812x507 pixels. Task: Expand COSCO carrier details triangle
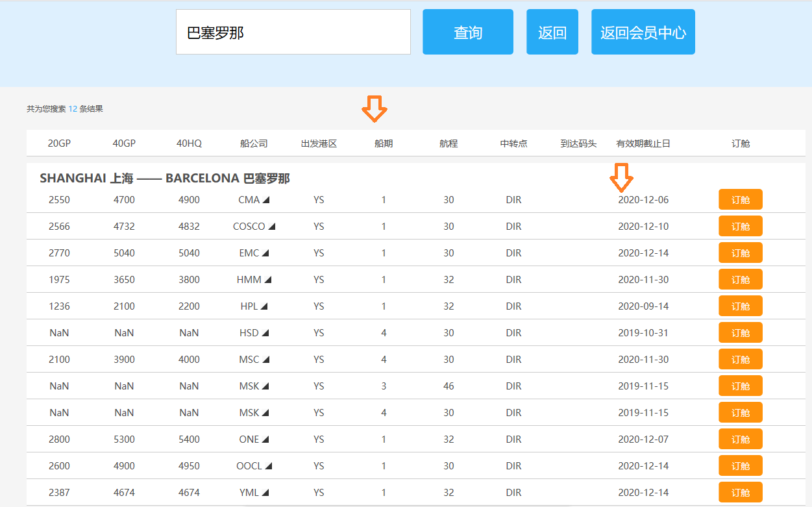click(x=272, y=227)
